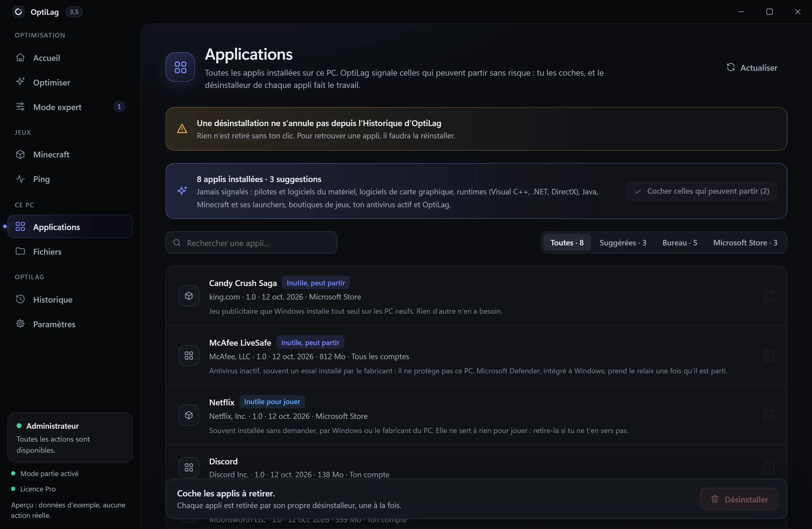Viewport: 812px width, 529px height.
Task: Click the 3.5 version badge
Action: point(74,12)
